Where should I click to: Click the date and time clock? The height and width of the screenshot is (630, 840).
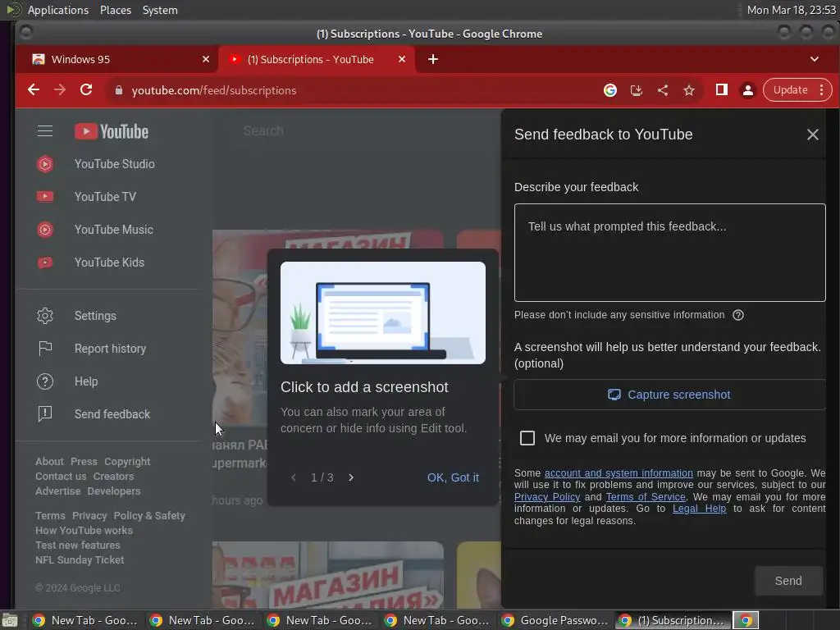coord(792,10)
